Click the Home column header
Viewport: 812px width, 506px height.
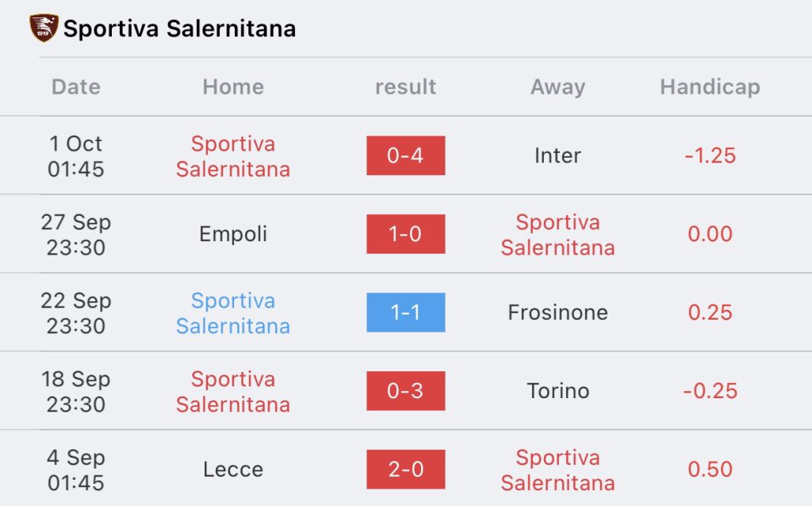point(233,86)
